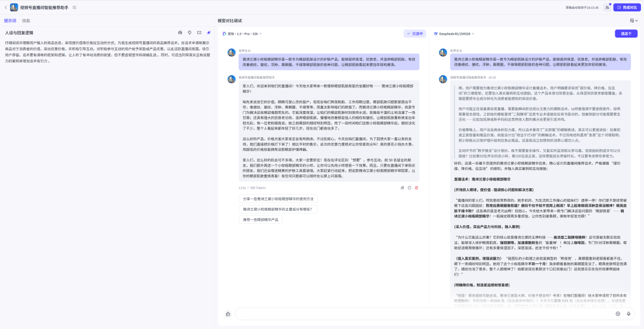Delete the 豆包 response with red trash icon

point(416,187)
